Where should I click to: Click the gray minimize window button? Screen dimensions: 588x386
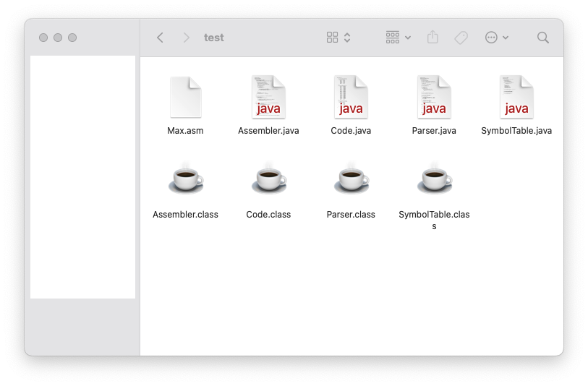coord(58,38)
